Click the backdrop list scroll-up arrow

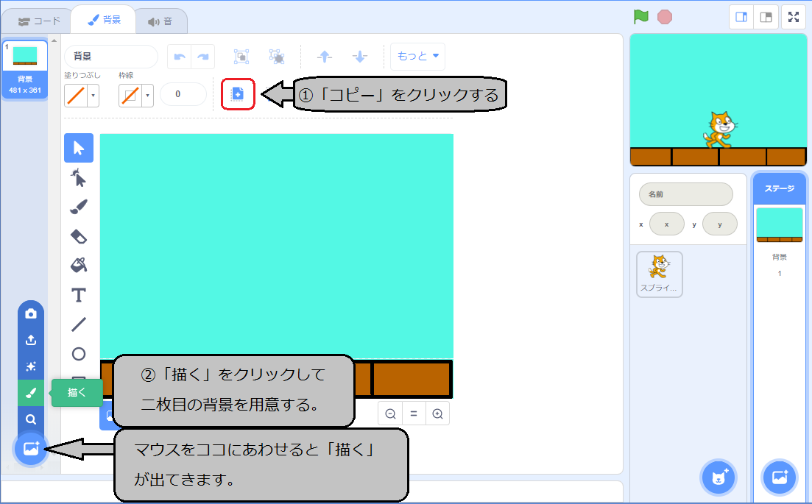54,40
